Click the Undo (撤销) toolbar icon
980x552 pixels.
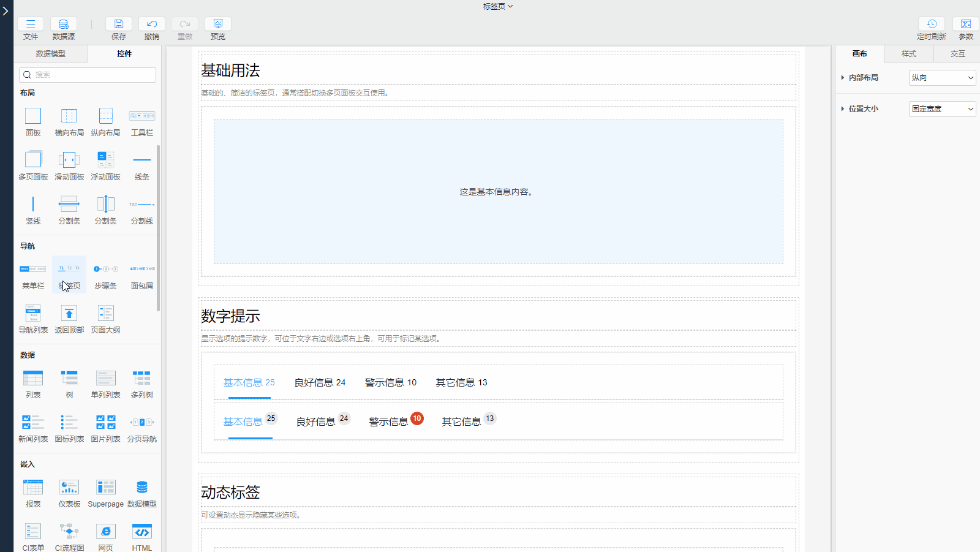(x=151, y=25)
